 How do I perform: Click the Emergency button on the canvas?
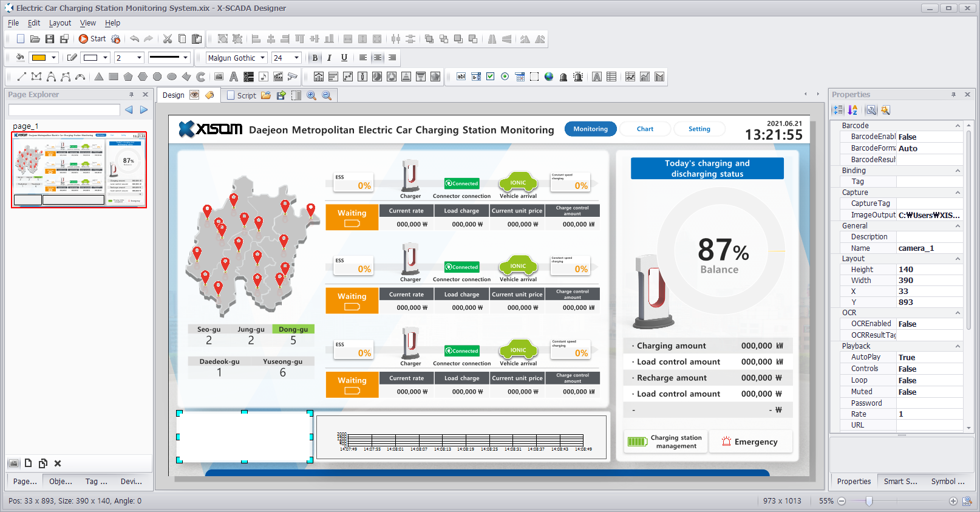pos(751,442)
